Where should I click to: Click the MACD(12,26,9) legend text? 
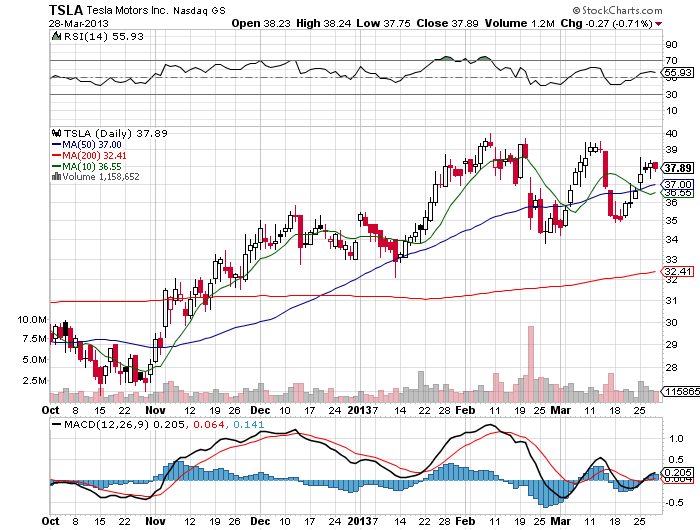click(107, 424)
